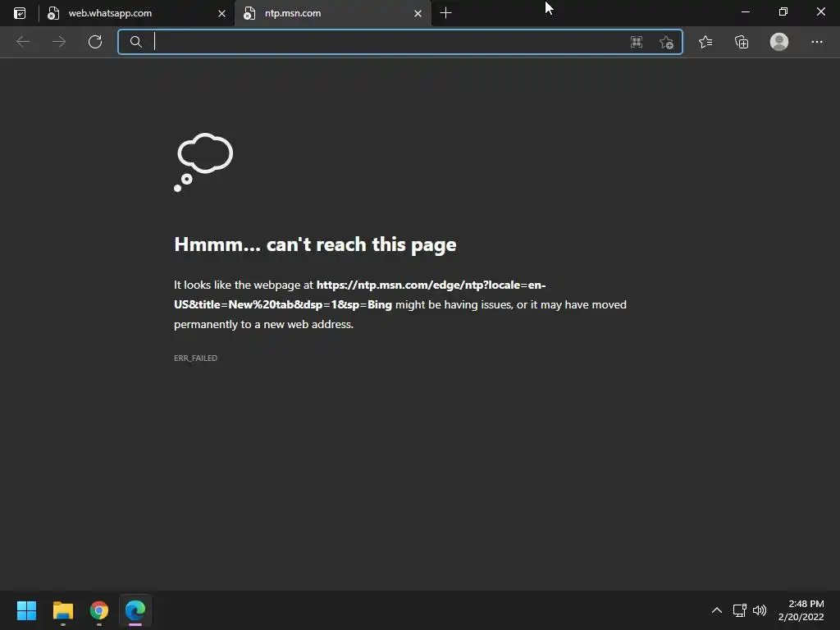Minimize the Edge window
The image size is (840, 630).
[x=745, y=11]
